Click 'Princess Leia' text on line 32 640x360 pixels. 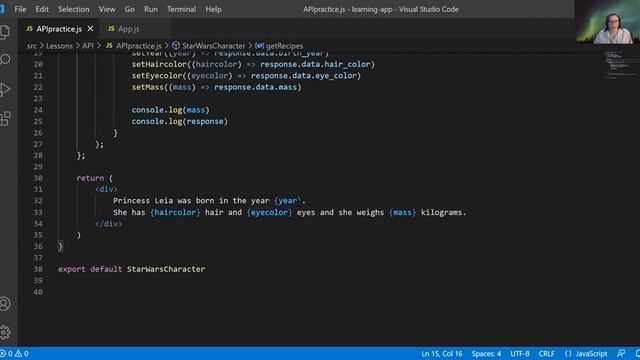coord(143,200)
